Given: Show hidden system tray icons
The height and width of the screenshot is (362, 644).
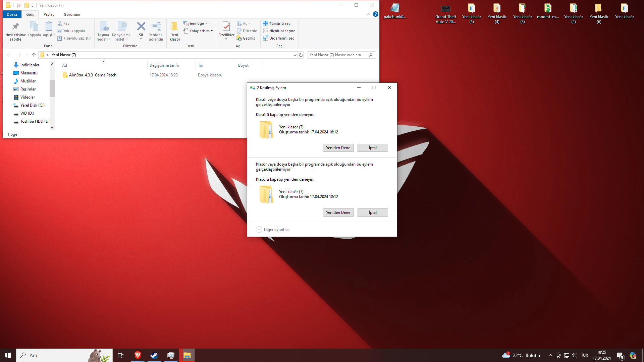Looking at the screenshot, I should [550, 355].
